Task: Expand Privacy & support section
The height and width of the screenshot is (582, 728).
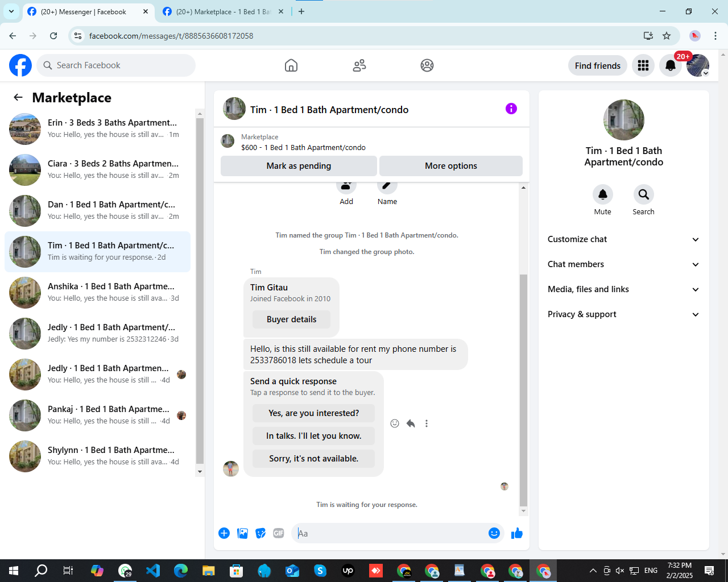Action: click(x=624, y=314)
